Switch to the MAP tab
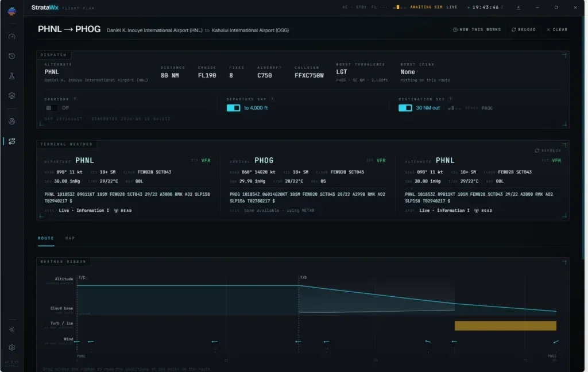 (70, 238)
